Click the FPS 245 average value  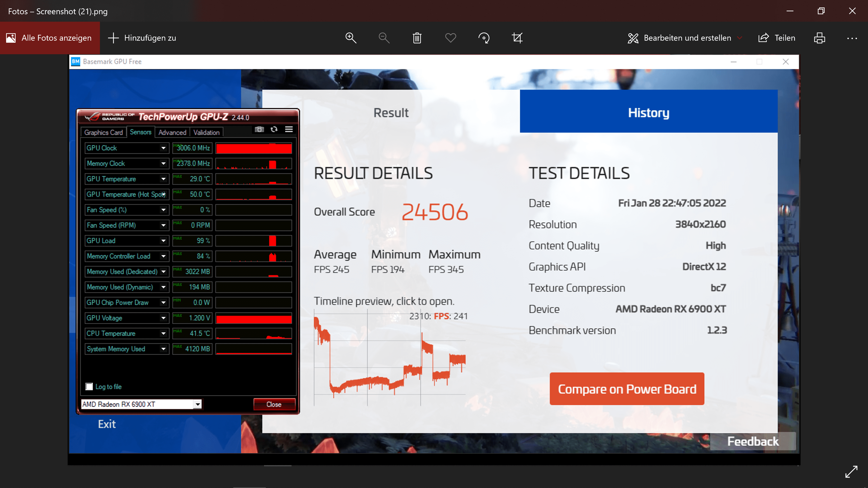click(332, 270)
